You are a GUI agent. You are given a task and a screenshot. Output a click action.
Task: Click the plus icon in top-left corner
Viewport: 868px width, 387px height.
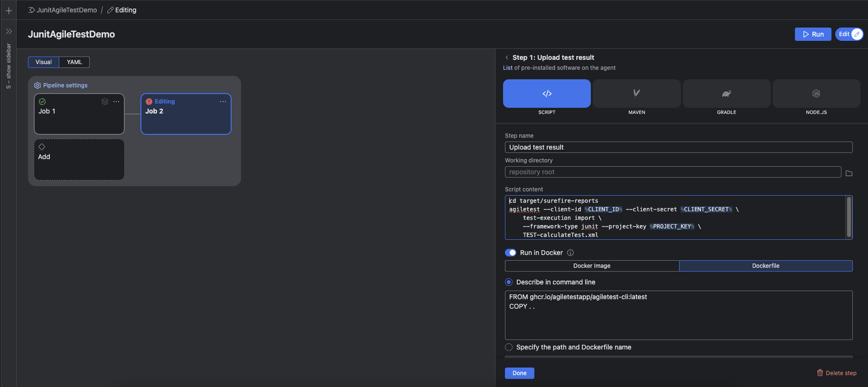coord(9,10)
